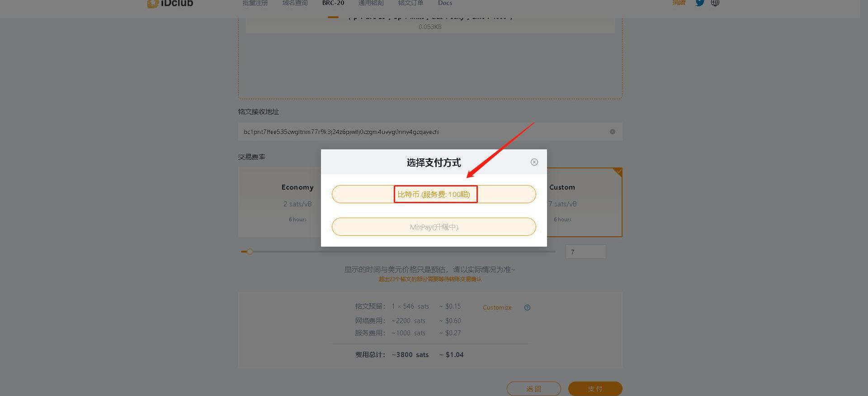Viewport: 868px width, 396px height.
Task: Click the help question mark icon
Action: coord(527,308)
